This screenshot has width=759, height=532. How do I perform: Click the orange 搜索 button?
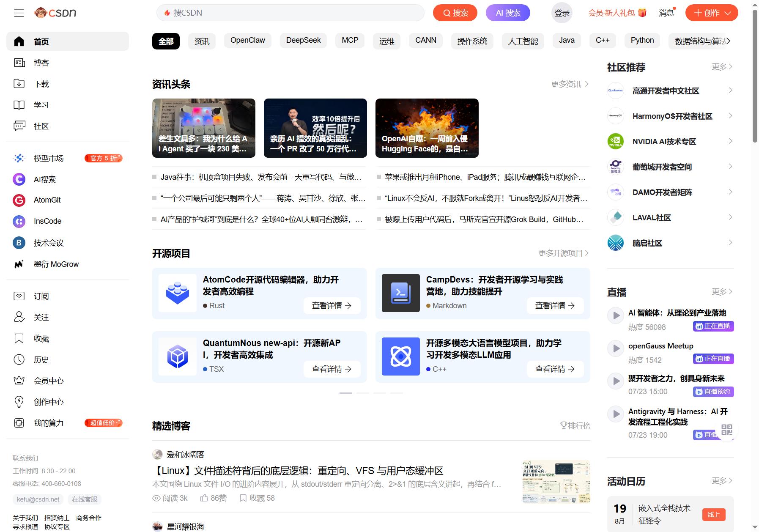(455, 13)
